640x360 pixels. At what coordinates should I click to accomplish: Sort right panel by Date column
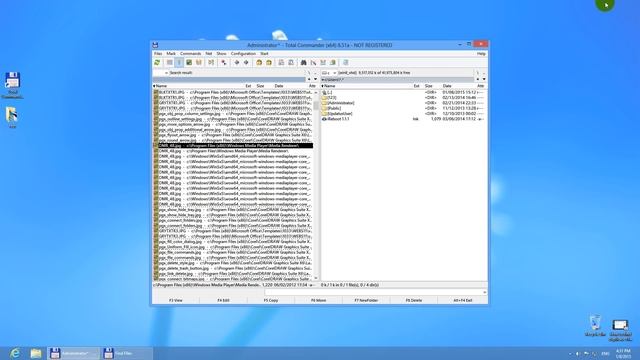click(x=447, y=86)
